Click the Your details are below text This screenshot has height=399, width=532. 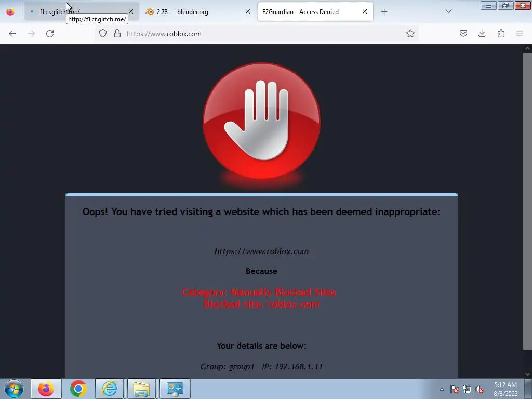tap(262, 345)
